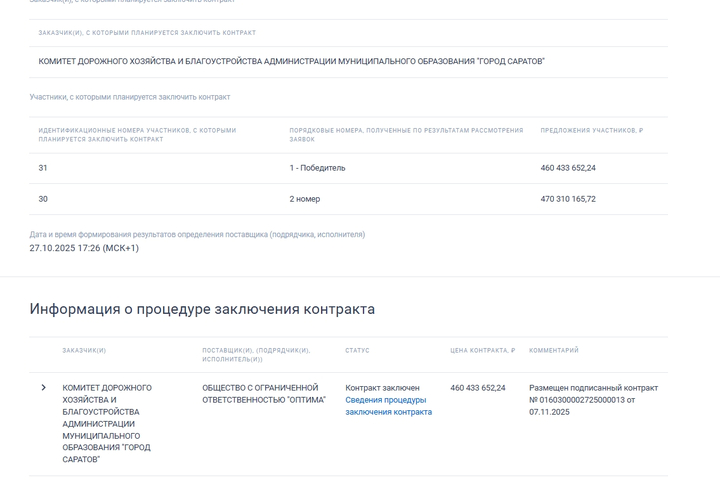Image resolution: width=720 pixels, height=480 pixels.
Task: Click the 'Информация о процедуре заключения контракта' heading
Action: pyautogui.click(x=202, y=309)
